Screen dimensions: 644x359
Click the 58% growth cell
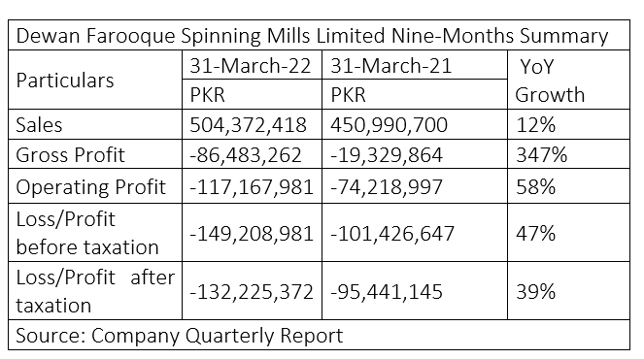[x=568, y=186]
